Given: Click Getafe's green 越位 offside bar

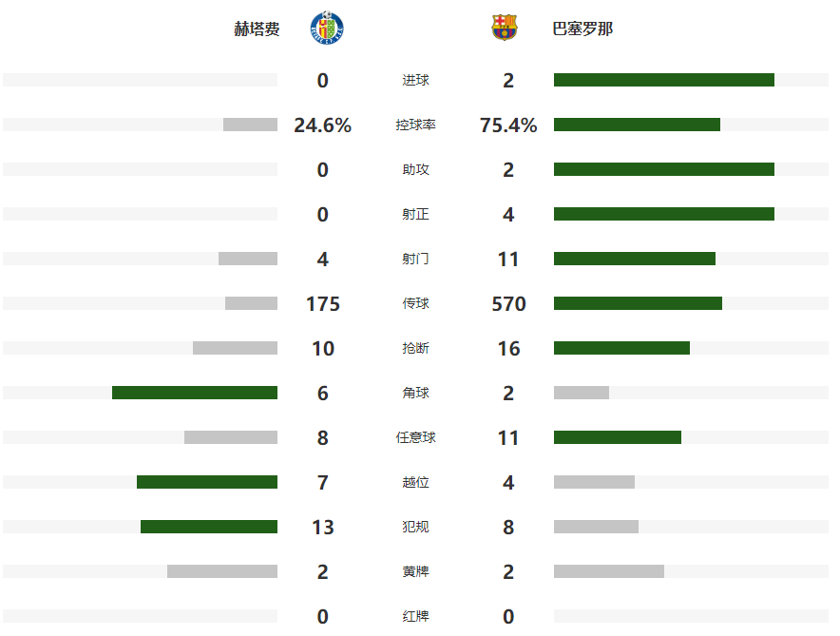Looking at the screenshot, I should [x=207, y=482].
